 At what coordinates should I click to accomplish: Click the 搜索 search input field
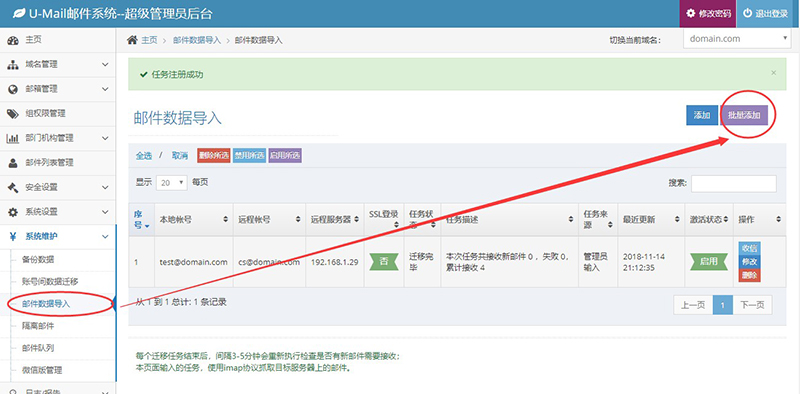tap(734, 183)
